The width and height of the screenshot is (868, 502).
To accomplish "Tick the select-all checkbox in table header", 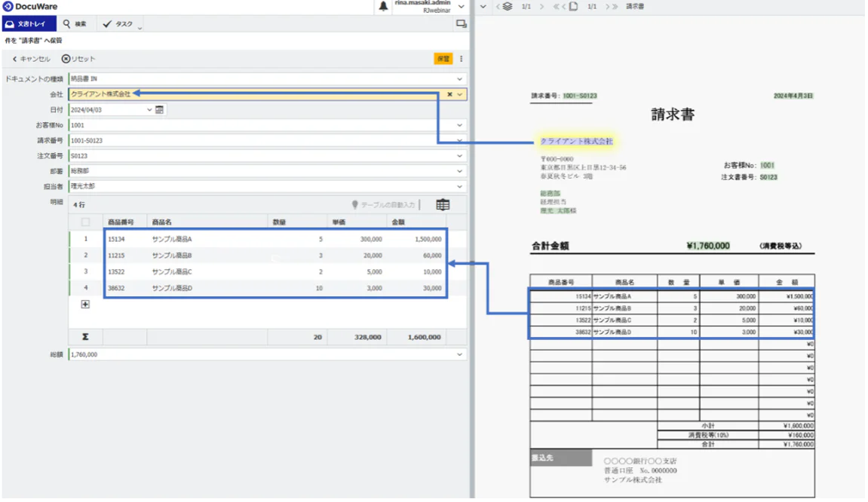I will (85, 222).
